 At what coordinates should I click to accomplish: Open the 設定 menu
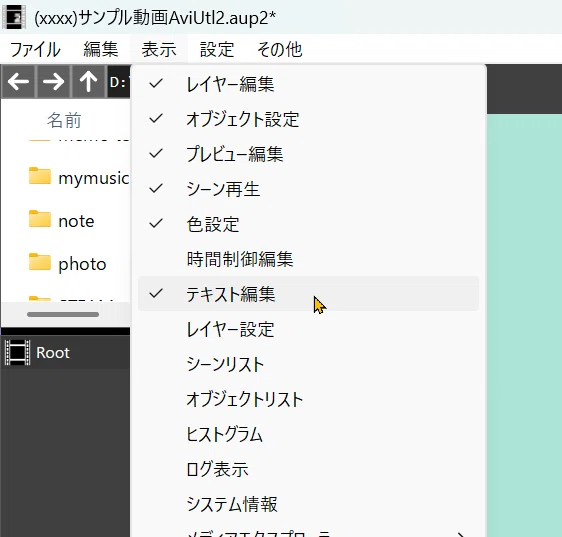click(217, 49)
